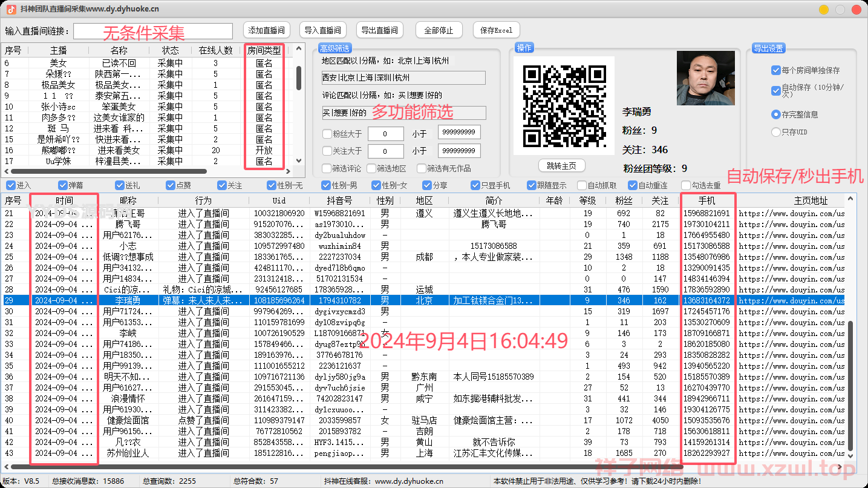Image resolution: width=868 pixels, height=488 pixels.
Task: Click the 在线人数 column header
Action: tap(216, 51)
